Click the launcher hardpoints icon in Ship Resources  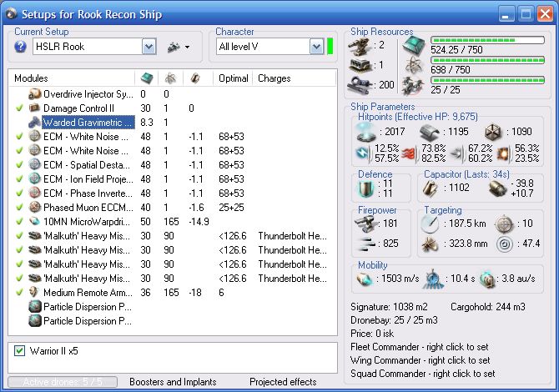tap(360, 65)
